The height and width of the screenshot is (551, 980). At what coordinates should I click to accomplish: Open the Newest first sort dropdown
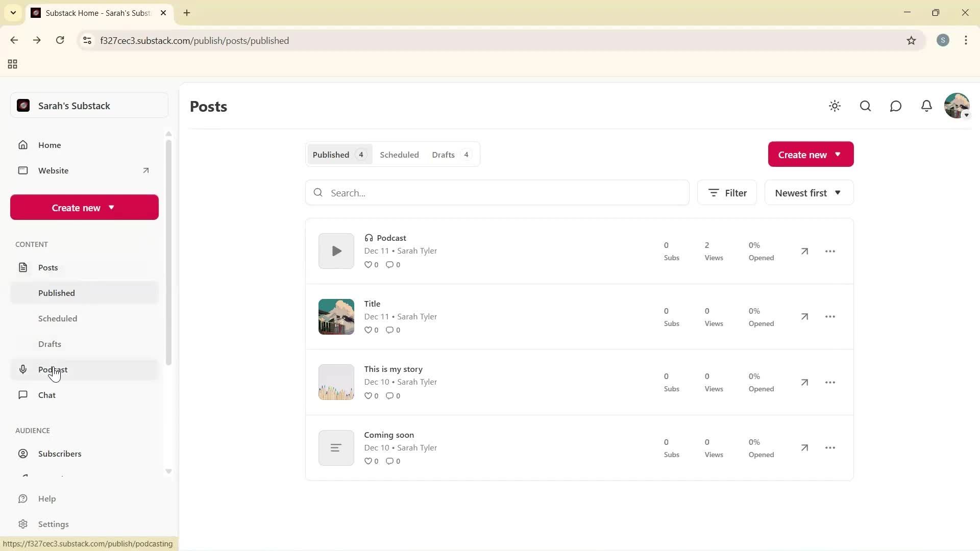808,192
